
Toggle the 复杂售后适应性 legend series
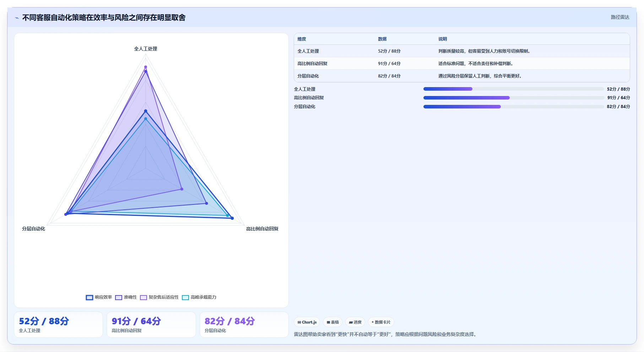click(x=159, y=297)
